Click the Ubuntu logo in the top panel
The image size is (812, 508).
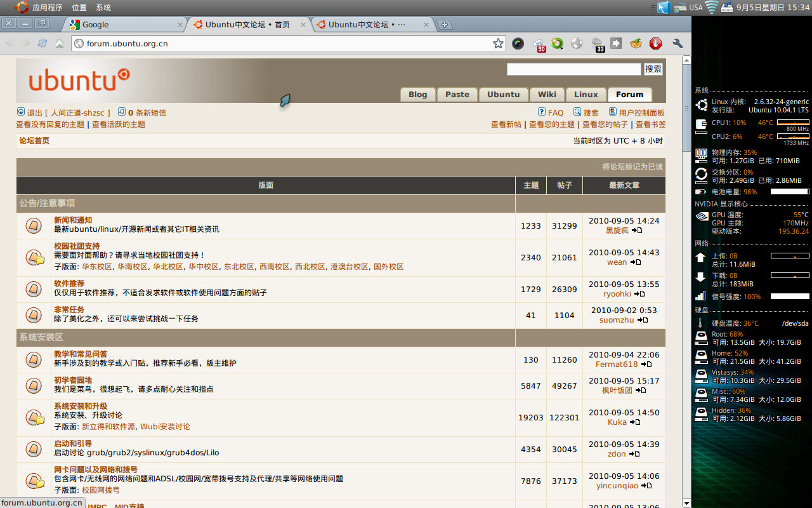click(22, 7)
